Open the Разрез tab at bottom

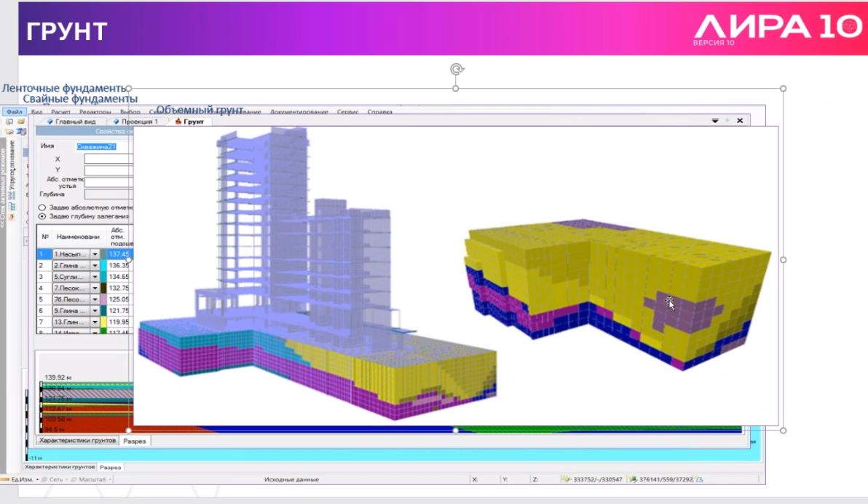(135, 441)
